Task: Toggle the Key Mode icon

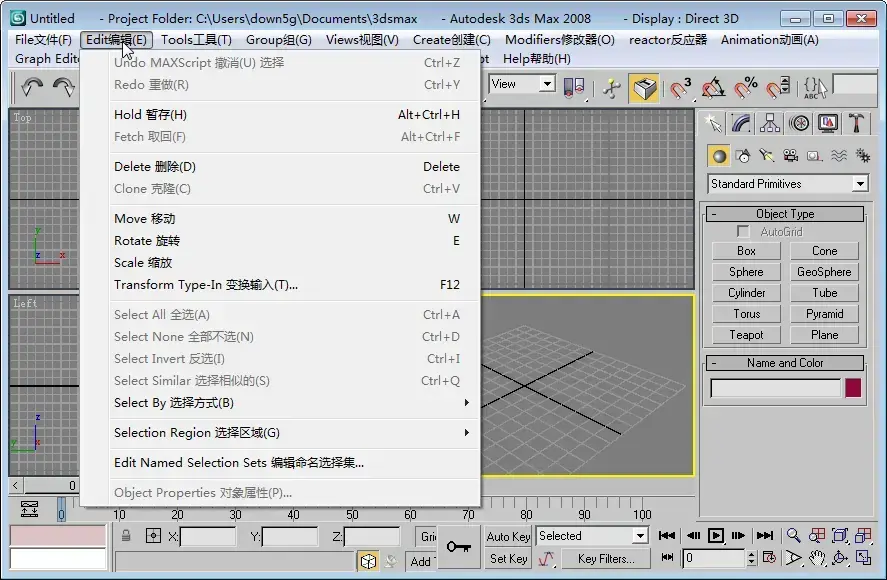Action: (x=668, y=558)
